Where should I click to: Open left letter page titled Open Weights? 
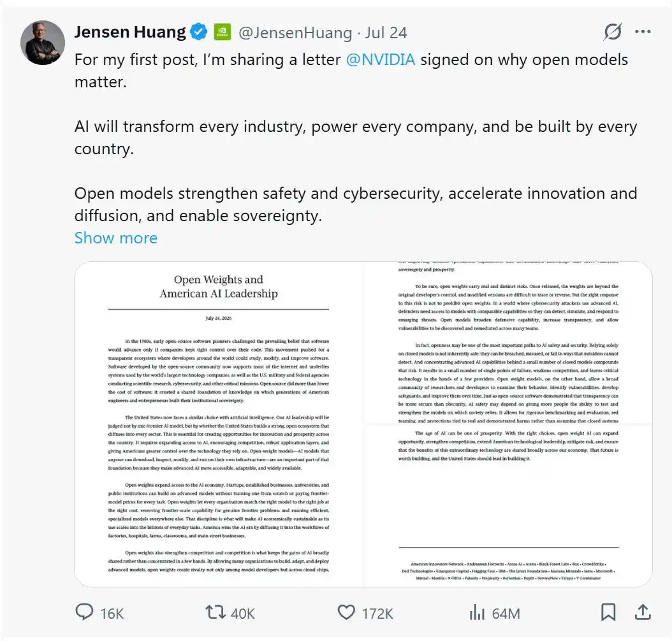tap(219, 424)
